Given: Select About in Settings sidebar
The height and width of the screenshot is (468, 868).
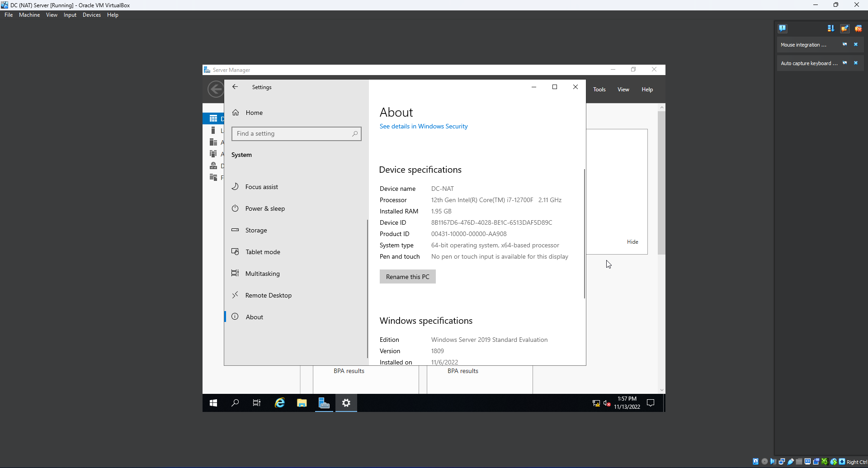Looking at the screenshot, I should click(254, 317).
